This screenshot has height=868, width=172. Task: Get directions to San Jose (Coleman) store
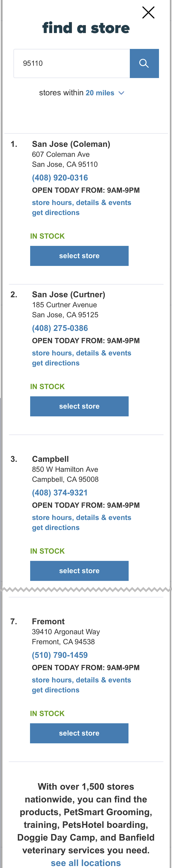pos(56,213)
